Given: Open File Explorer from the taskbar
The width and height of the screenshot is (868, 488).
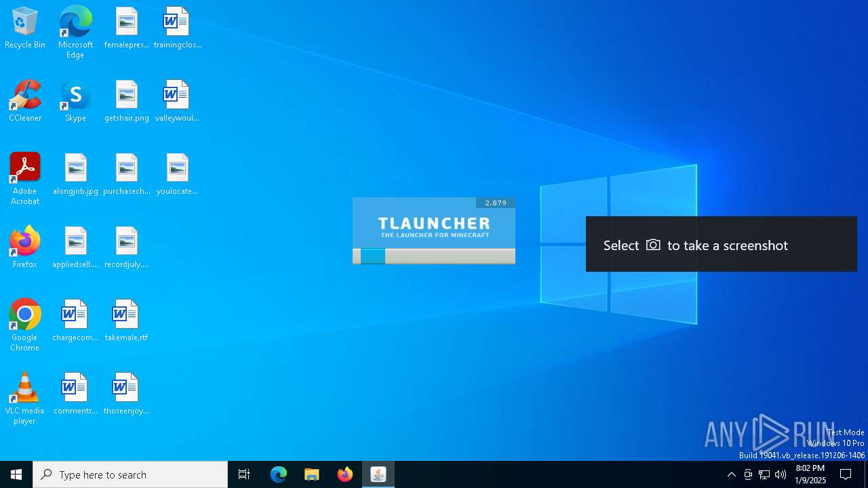Looking at the screenshot, I should point(312,474).
